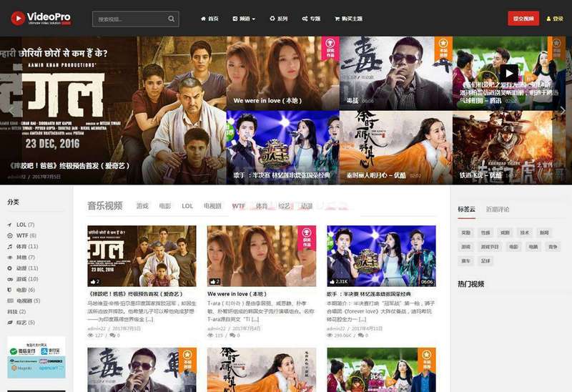Click thumbs-up icon on We were in love card
572x392 pixels.
pyautogui.click(x=212, y=281)
